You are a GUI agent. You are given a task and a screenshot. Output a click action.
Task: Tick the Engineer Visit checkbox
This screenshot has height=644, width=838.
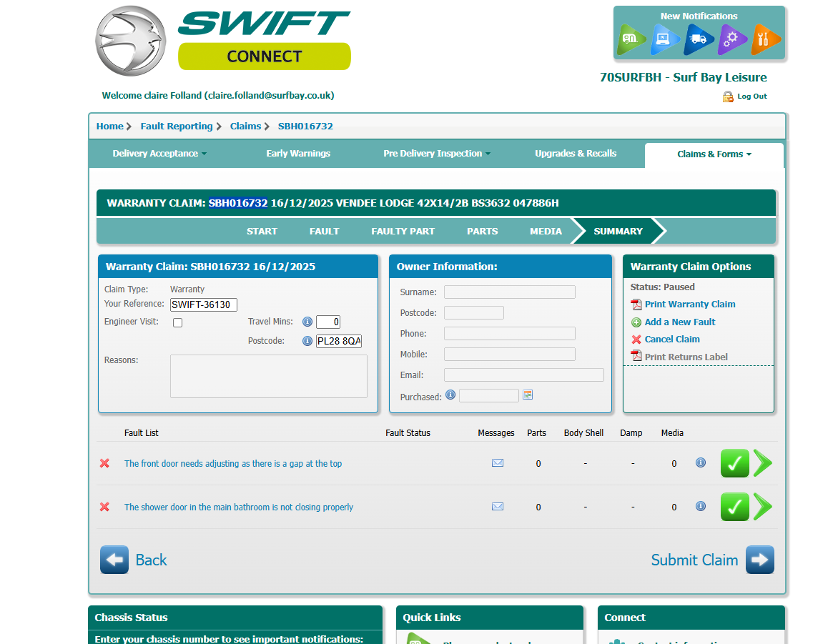[x=178, y=323]
